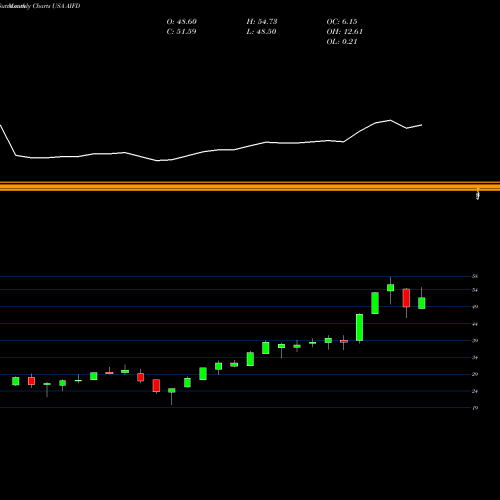The height and width of the screenshot is (500, 500).
Task: Select the topmost green candle near 58
Action: click(x=390, y=288)
